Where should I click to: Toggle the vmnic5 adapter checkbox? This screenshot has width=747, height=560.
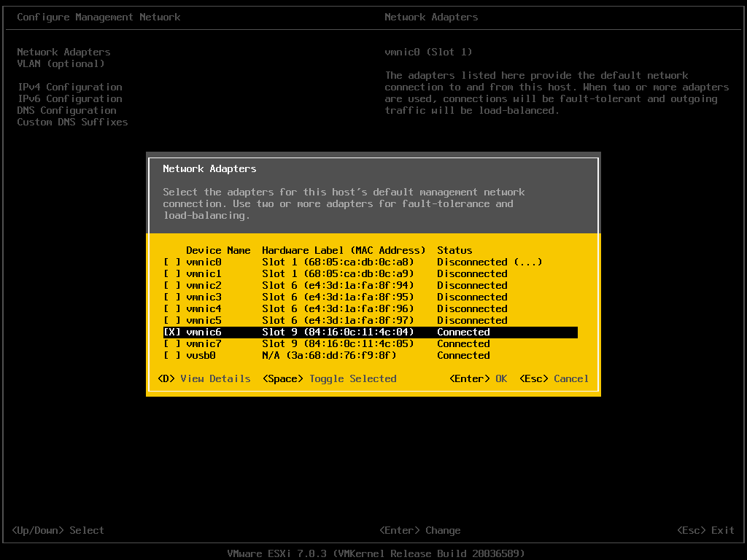coord(172,321)
